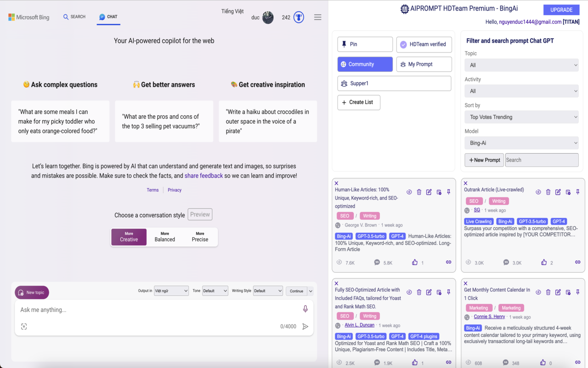Delete the Fully SEO-Optimized Article prompt
The width and height of the screenshot is (588, 368).
pos(419,292)
